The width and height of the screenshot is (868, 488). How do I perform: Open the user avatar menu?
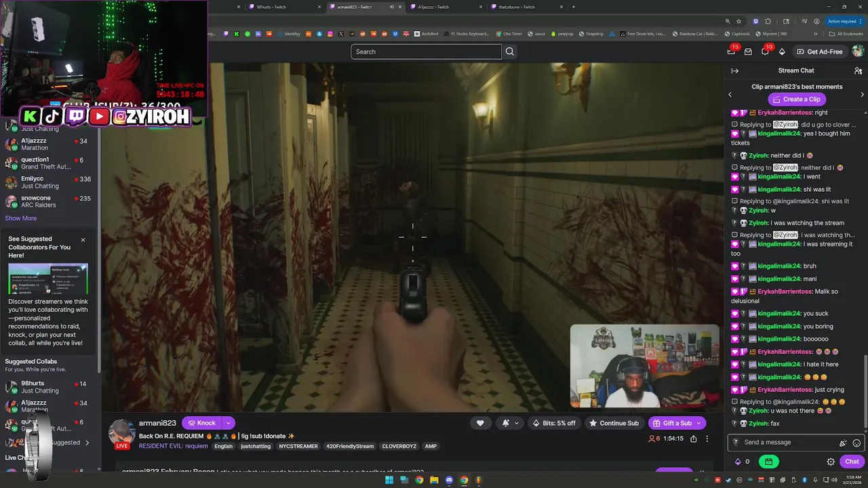(x=858, y=52)
